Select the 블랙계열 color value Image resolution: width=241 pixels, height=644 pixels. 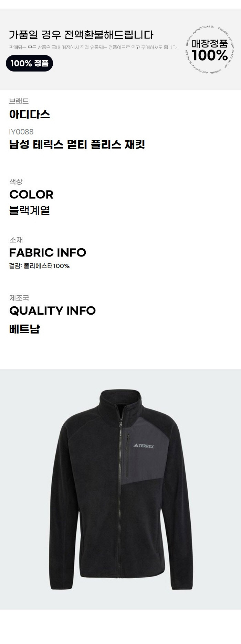(30, 210)
